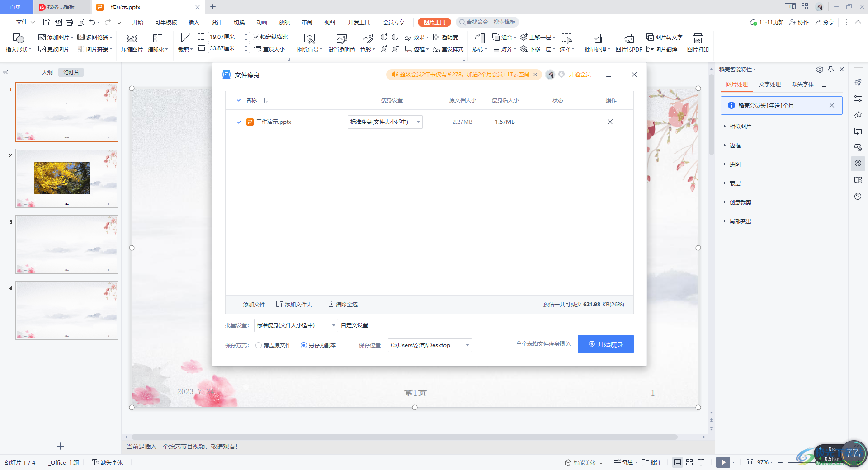Switch to 文字处理 tab
The image size is (868, 470).
769,84
